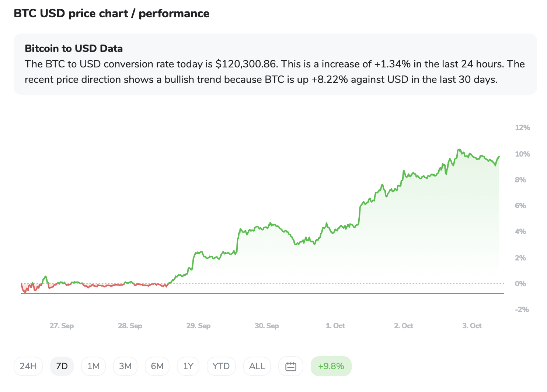The height and width of the screenshot is (392, 547).
Task: Choose the 1M chart period
Action: 93,366
